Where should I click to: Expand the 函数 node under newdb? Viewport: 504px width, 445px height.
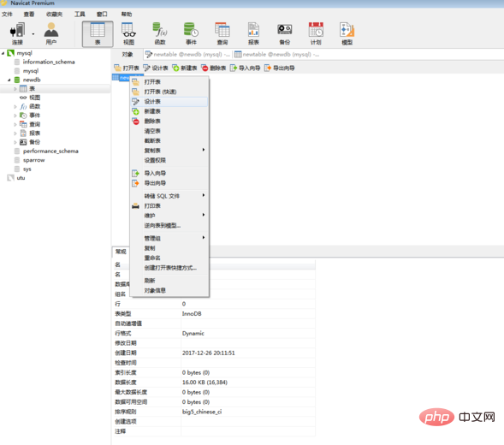point(15,106)
